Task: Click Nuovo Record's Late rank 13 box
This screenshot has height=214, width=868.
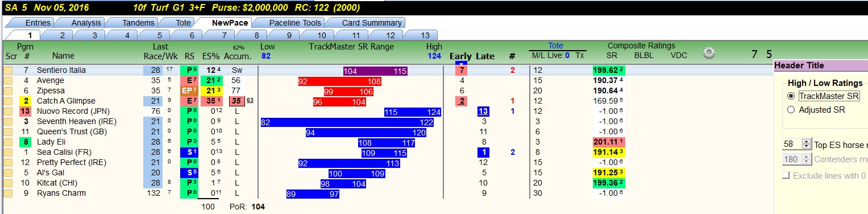Action: pos(484,111)
